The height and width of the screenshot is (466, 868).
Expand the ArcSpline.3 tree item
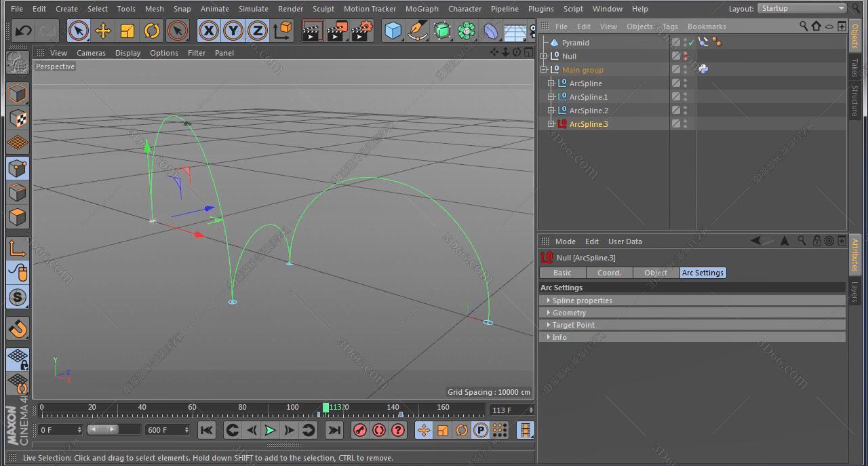(551, 123)
